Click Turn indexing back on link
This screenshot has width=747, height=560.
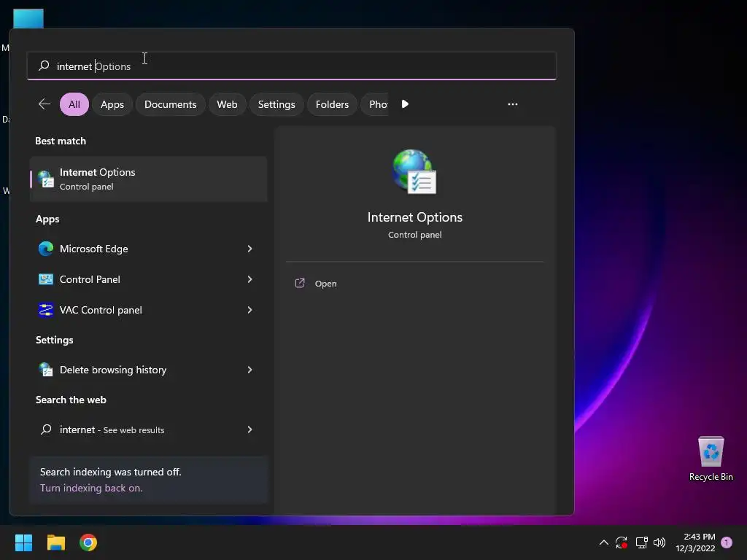click(x=91, y=488)
